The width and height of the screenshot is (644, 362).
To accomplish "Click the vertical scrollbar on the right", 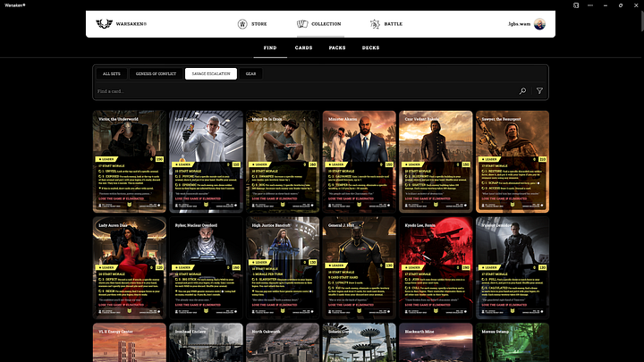I will 641,20.
